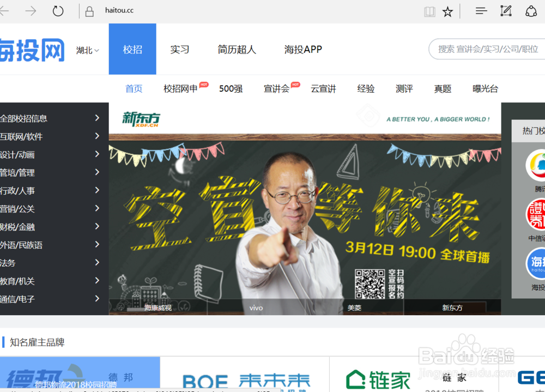Expand the 全部校招信息 category arrow
This screenshot has width=545, height=392.
(98, 118)
